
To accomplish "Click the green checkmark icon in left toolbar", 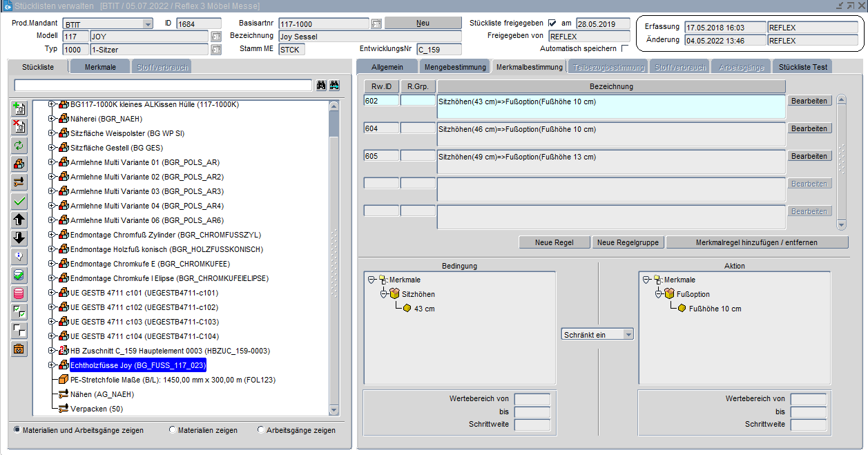I will tap(20, 201).
